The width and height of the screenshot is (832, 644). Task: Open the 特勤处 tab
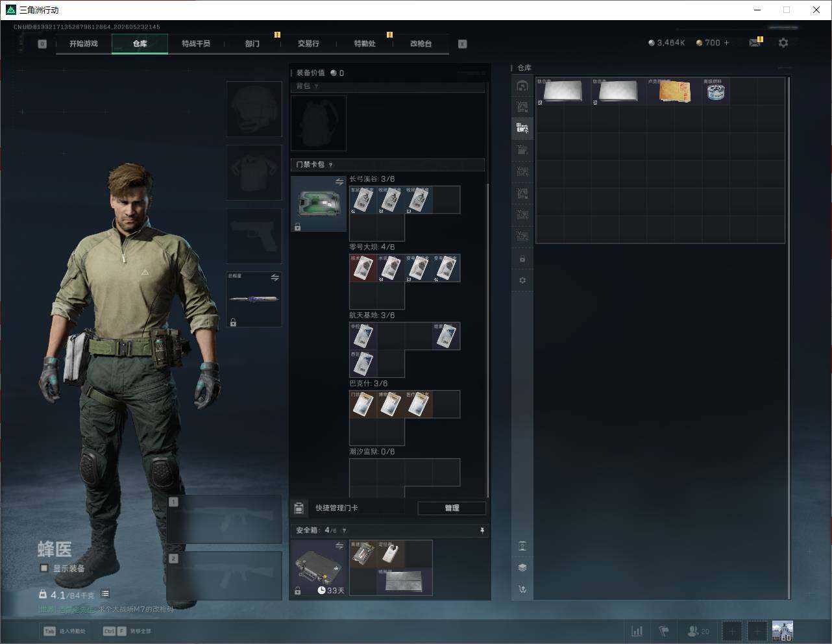point(365,43)
